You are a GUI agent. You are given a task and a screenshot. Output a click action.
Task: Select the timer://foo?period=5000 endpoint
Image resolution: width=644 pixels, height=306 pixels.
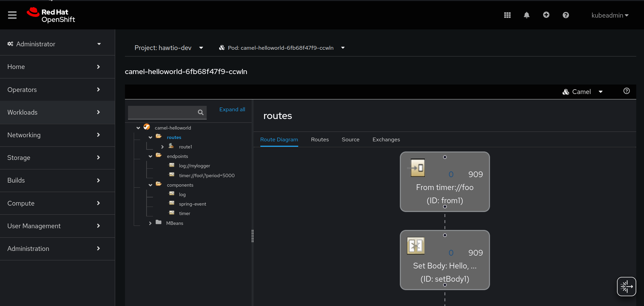click(207, 175)
